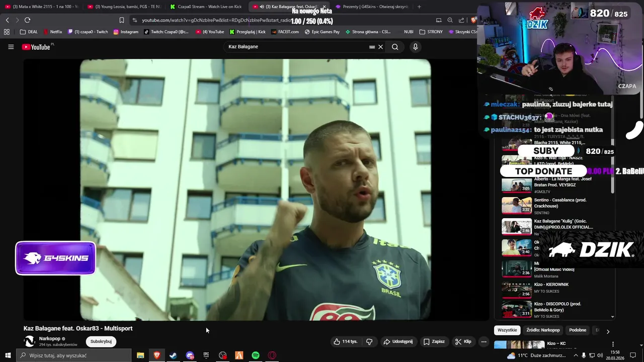Screen dimensions: 644x362
Task: Open Epic Games Launcher from taskbar
Action: (206, 355)
